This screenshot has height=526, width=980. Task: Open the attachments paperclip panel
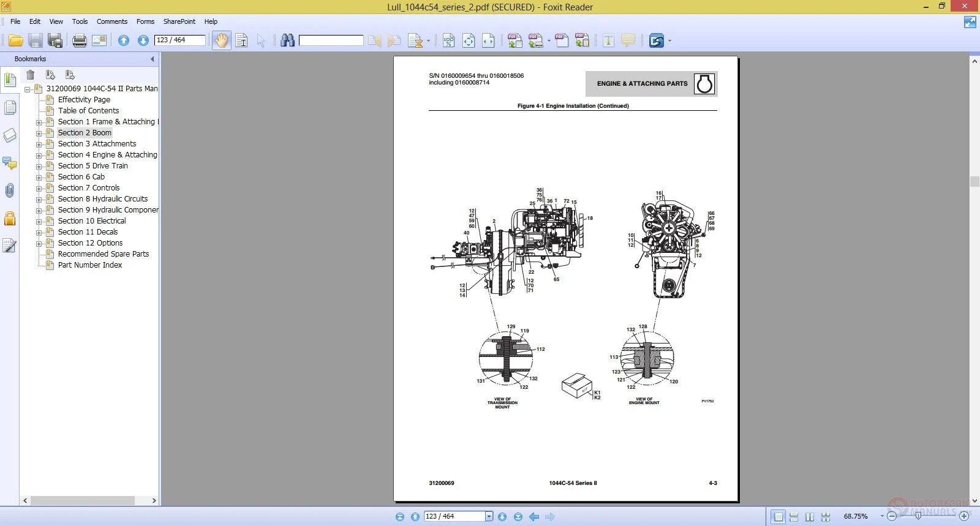pos(10,191)
